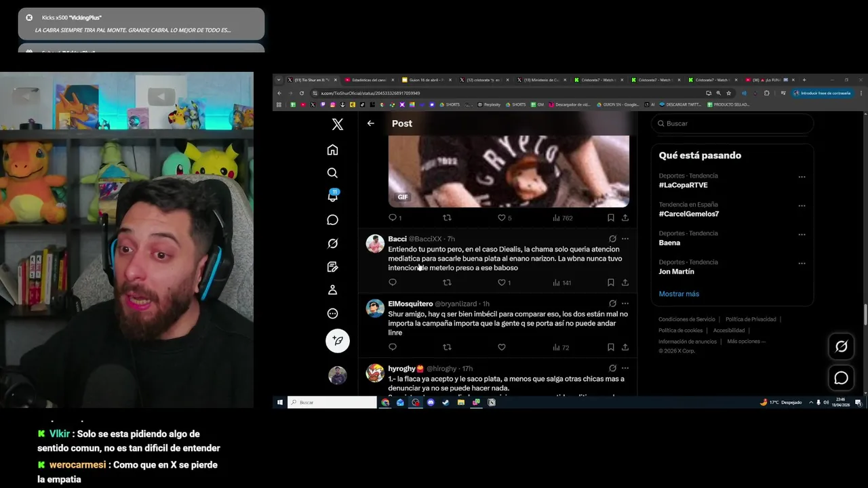Viewport: 868px width, 488px height.
Task: Like the GIF post with 5 likes
Action: pyautogui.click(x=502, y=218)
